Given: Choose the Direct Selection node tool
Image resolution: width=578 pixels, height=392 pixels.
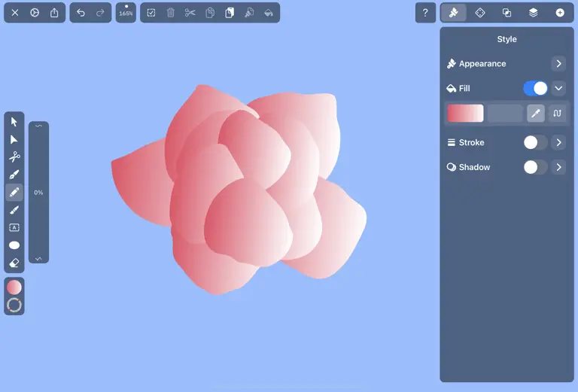Looking at the screenshot, I should [x=14, y=139].
